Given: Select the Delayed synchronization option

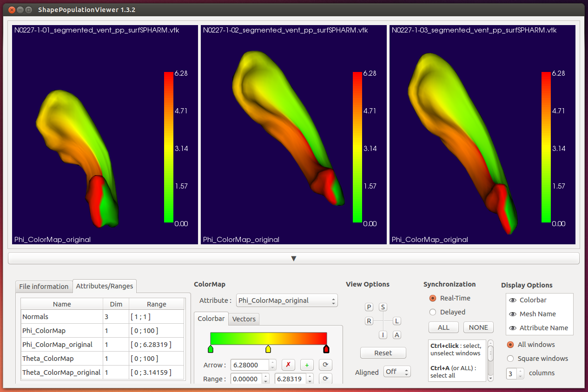Looking at the screenshot, I should coord(433,312).
